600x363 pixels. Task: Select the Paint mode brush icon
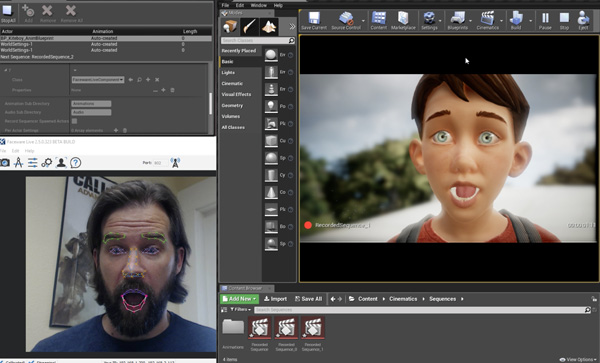click(x=249, y=26)
